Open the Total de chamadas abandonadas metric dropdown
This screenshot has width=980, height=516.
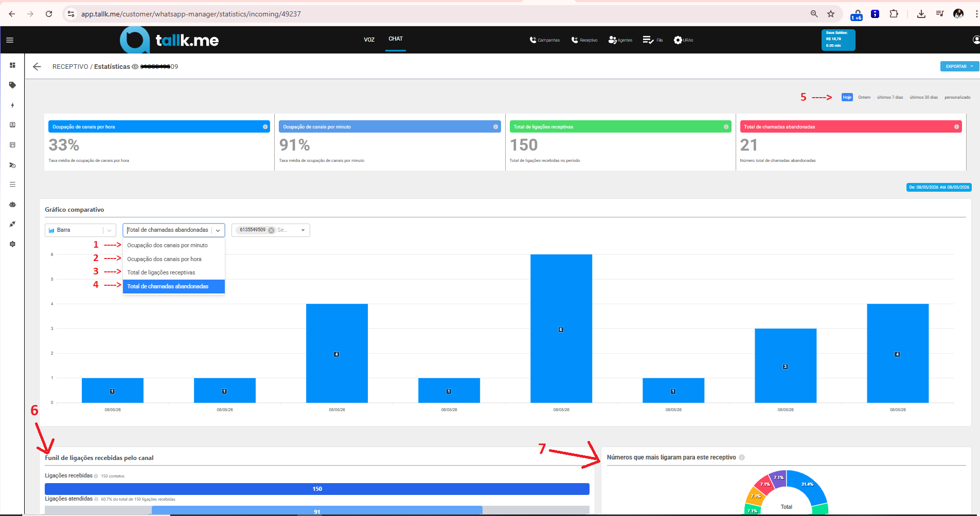coord(174,230)
